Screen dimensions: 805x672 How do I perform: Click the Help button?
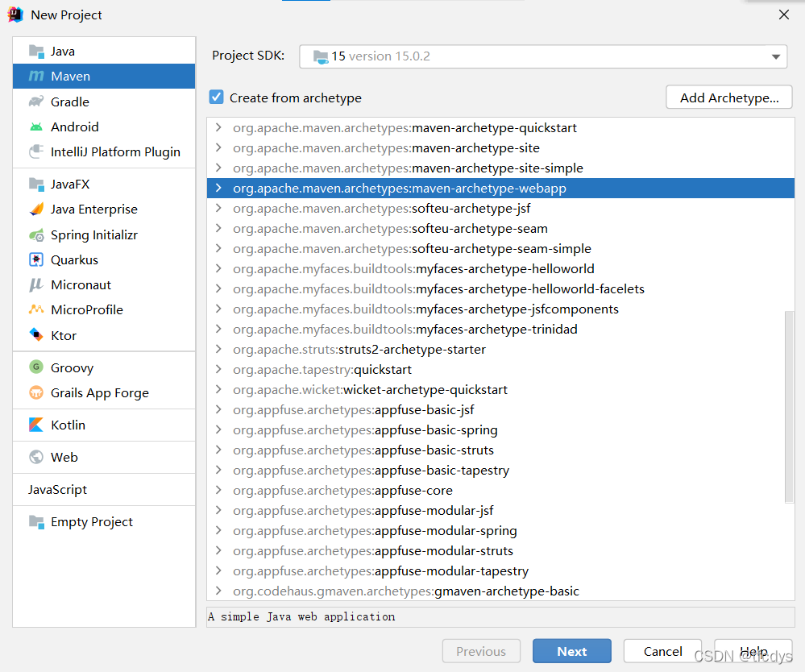(x=753, y=651)
